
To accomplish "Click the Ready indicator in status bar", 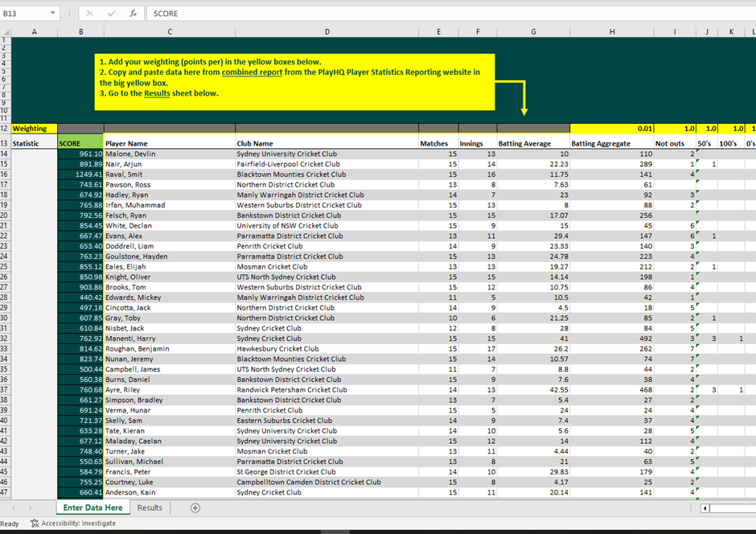I will (x=9, y=523).
